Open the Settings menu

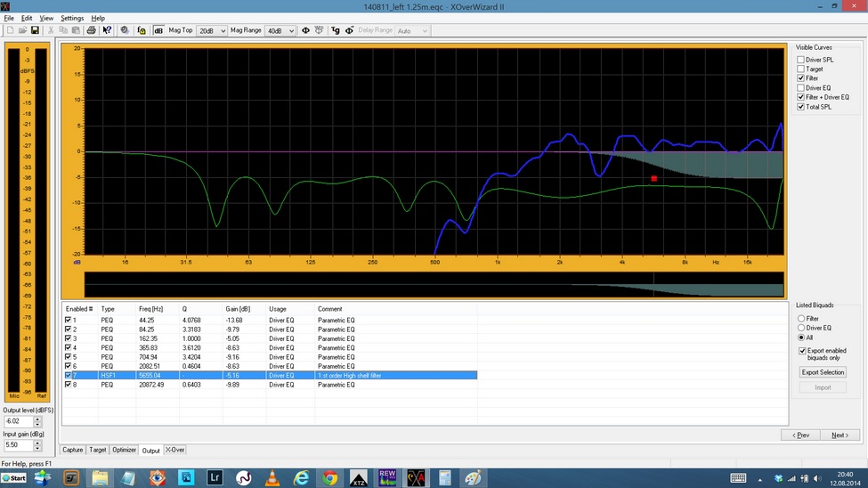(72, 18)
